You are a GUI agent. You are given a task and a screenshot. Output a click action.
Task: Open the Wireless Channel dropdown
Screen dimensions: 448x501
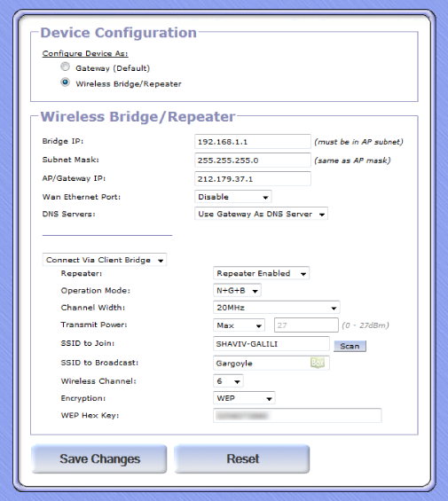click(x=228, y=381)
